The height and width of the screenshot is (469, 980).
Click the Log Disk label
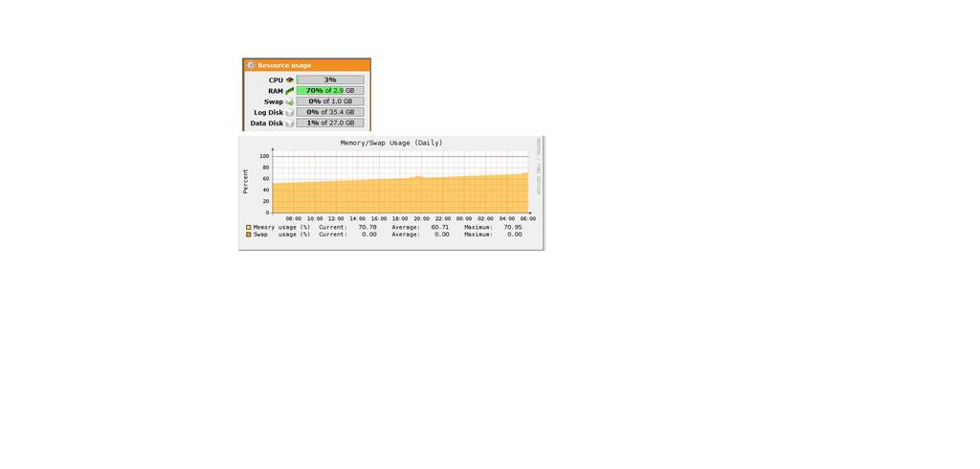tap(269, 113)
